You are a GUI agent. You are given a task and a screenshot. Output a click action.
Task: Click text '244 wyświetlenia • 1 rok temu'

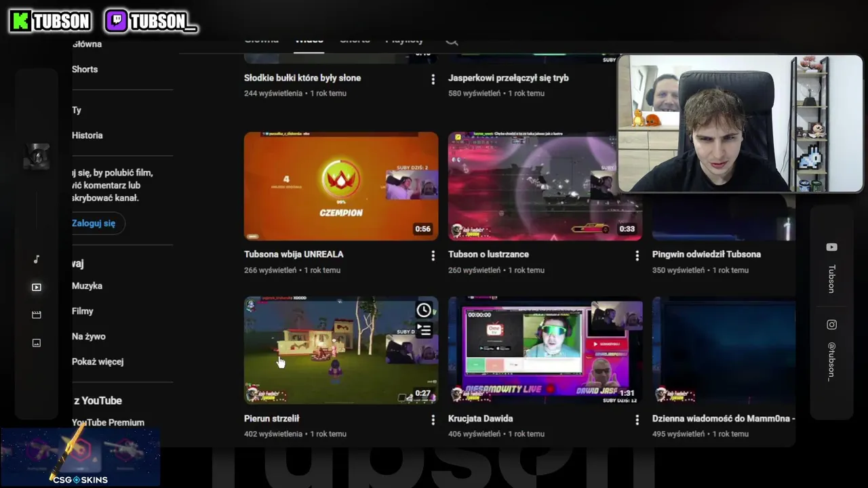295,93
